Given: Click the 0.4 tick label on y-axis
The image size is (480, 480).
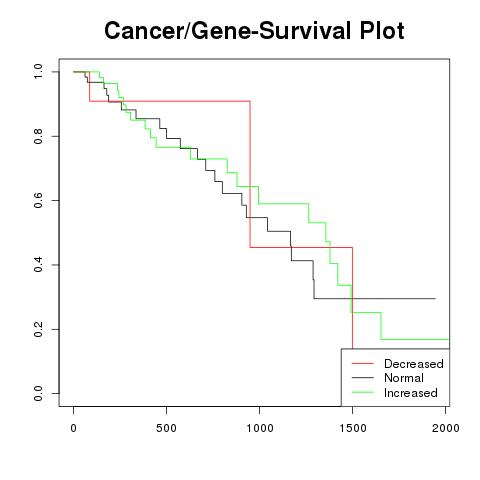Looking at the screenshot, I should [x=38, y=265].
